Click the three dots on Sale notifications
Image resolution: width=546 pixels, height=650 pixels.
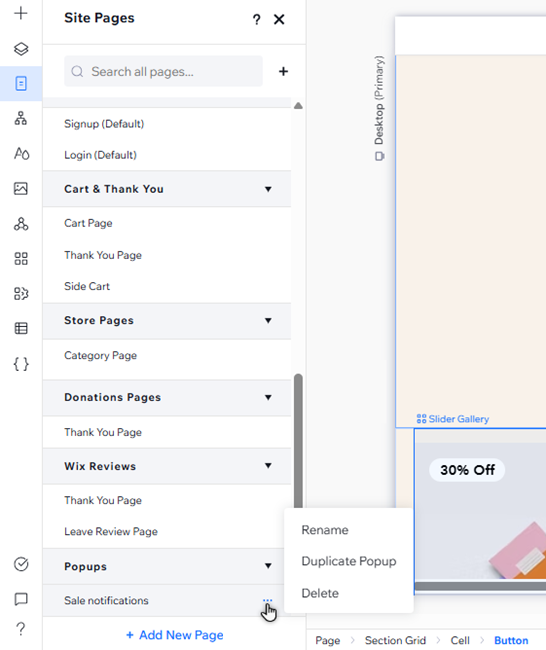[x=267, y=600]
